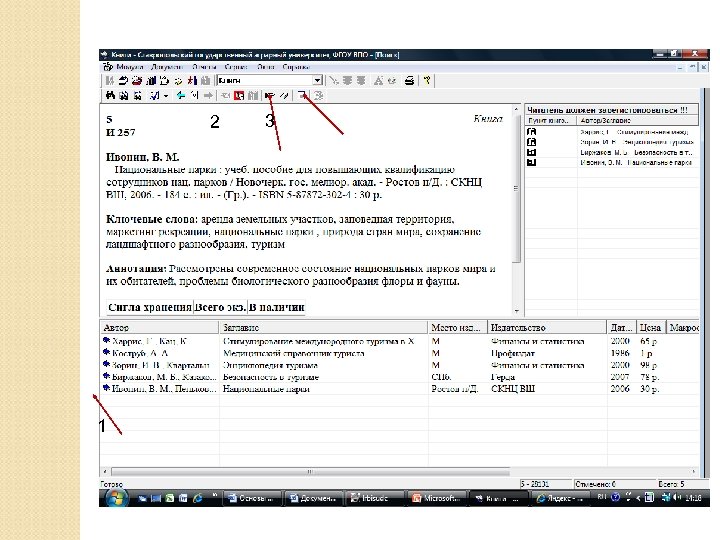Click the Ивонин entry in right panel list
The height and width of the screenshot is (540, 720).
636,163
